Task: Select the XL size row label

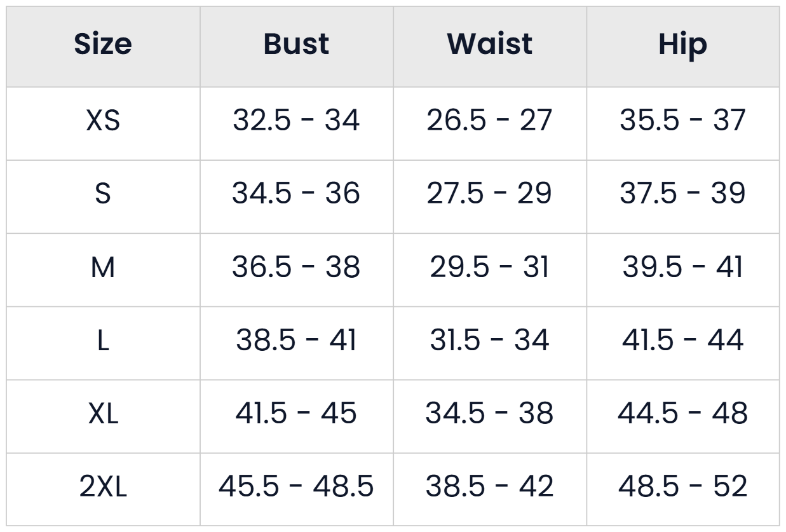Action: click(103, 414)
